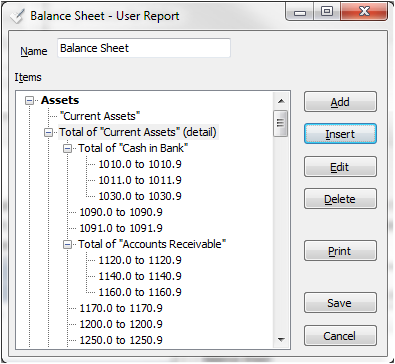Screen dimensions: 395x364
Task: Select range 1010.0 to 1010.9
Action: 140,164
